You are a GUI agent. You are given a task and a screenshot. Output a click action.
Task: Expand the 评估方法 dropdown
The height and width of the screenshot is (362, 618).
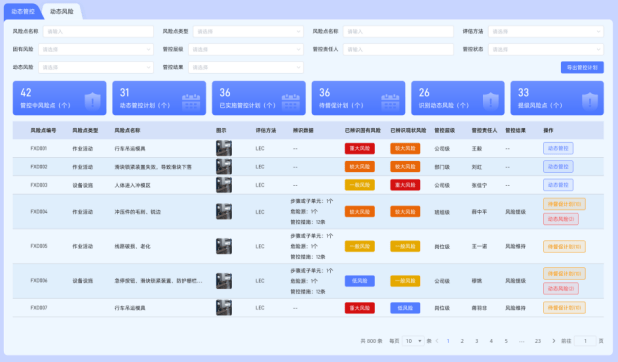tap(546, 32)
